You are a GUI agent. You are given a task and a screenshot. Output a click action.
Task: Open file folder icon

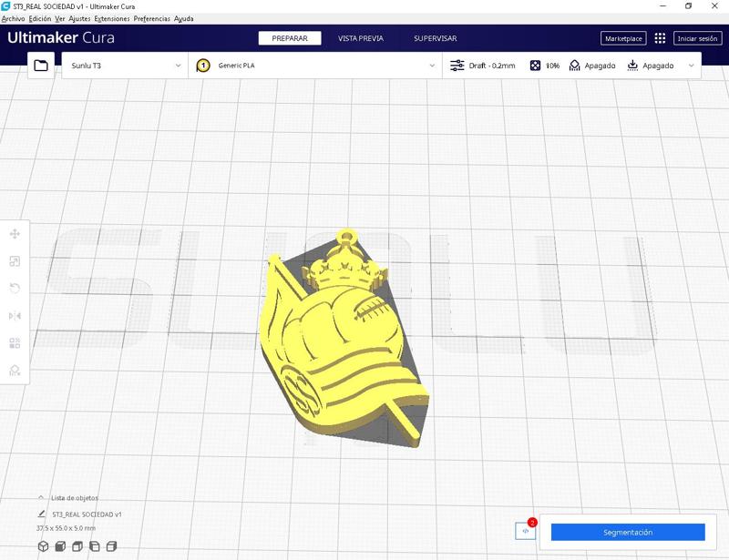pyautogui.click(x=41, y=65)
